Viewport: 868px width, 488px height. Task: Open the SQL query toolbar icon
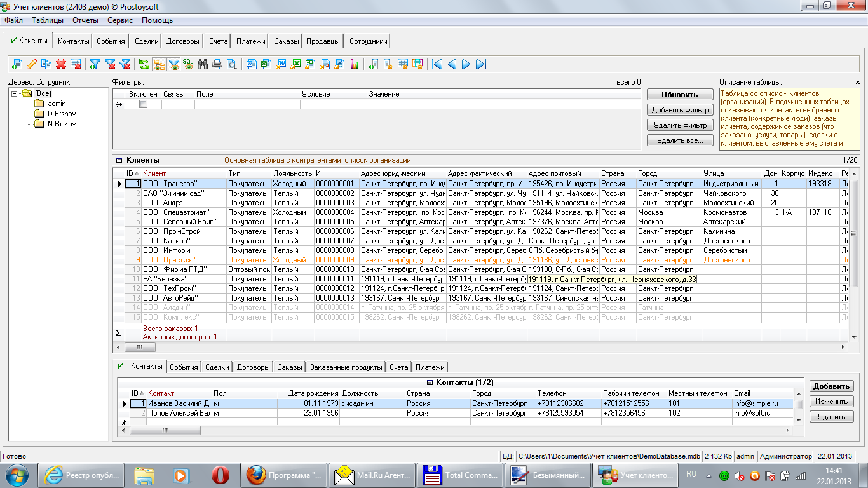(188, 64)
